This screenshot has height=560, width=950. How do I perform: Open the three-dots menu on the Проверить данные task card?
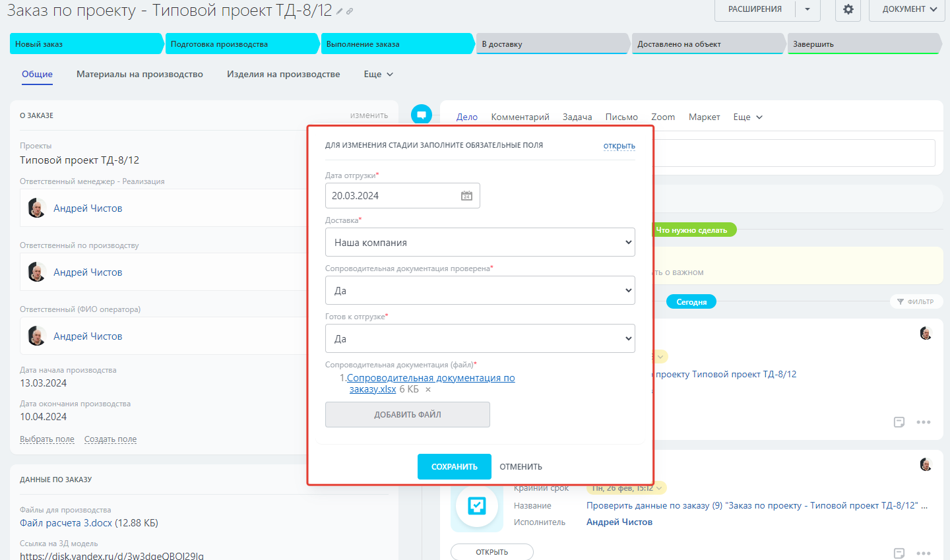pyautogui.click(x=924, y=553)
